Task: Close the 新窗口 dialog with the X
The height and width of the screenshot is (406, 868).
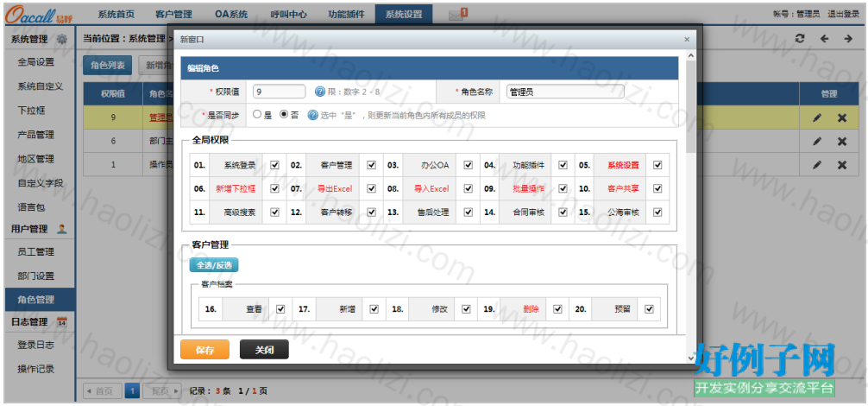Action: pos(687,40)
